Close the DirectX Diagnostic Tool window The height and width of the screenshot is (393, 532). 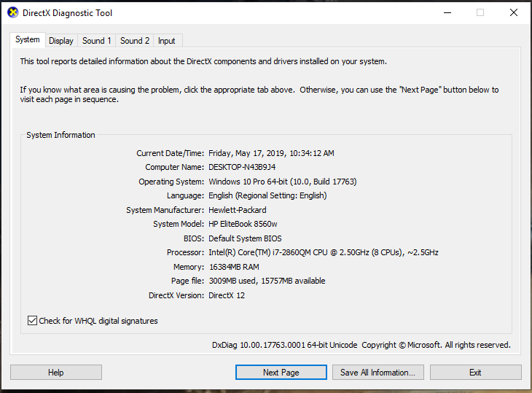(514, 12)
